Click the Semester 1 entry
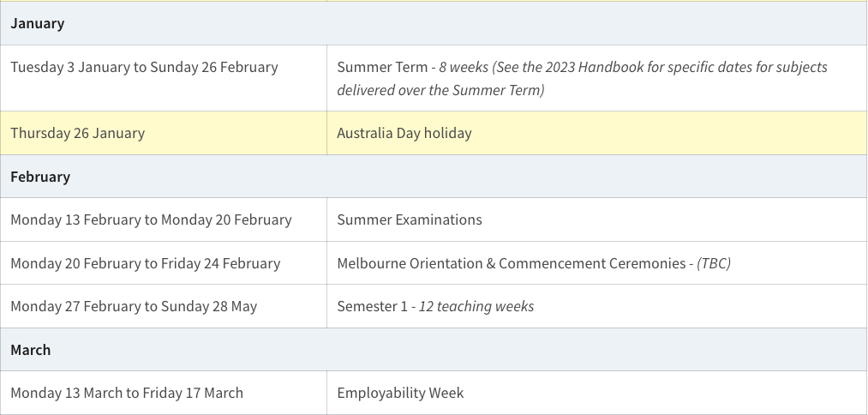 tap(373, 306)
